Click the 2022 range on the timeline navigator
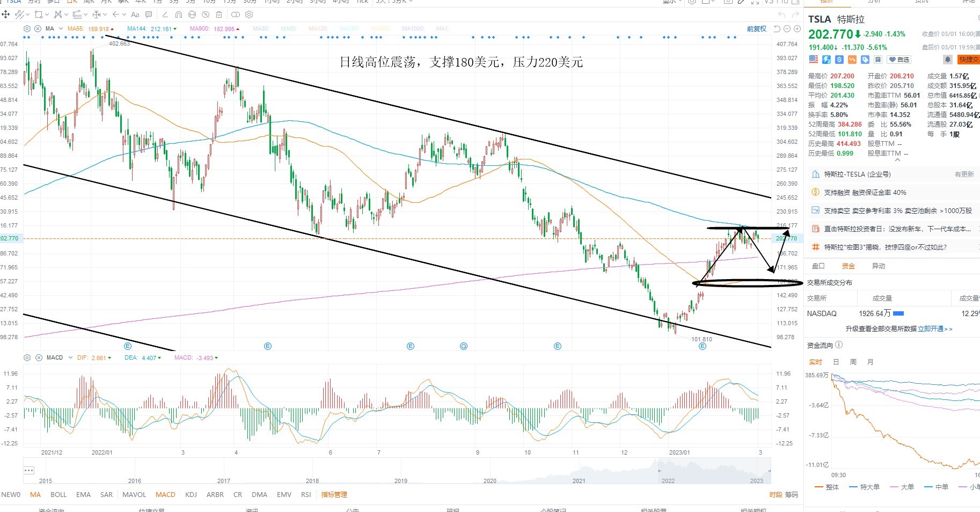Viewport: 980px width, 512px height. click(x=668, y=481)
